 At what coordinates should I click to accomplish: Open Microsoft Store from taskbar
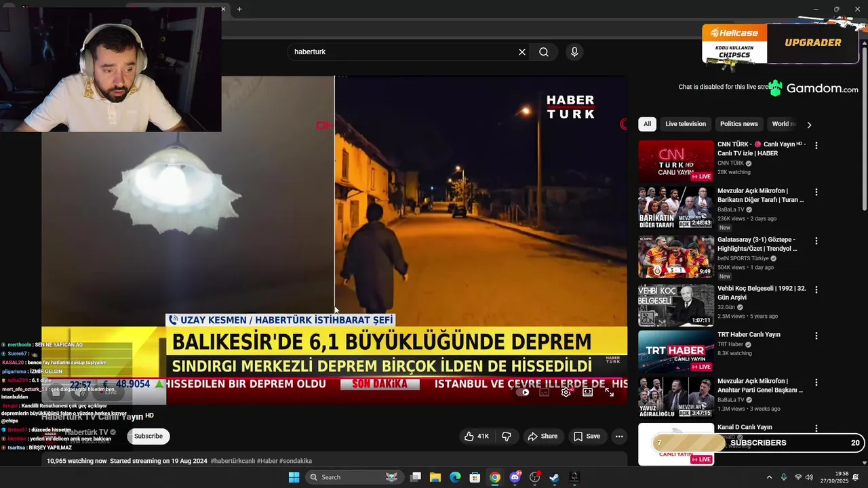pos(475,477)
